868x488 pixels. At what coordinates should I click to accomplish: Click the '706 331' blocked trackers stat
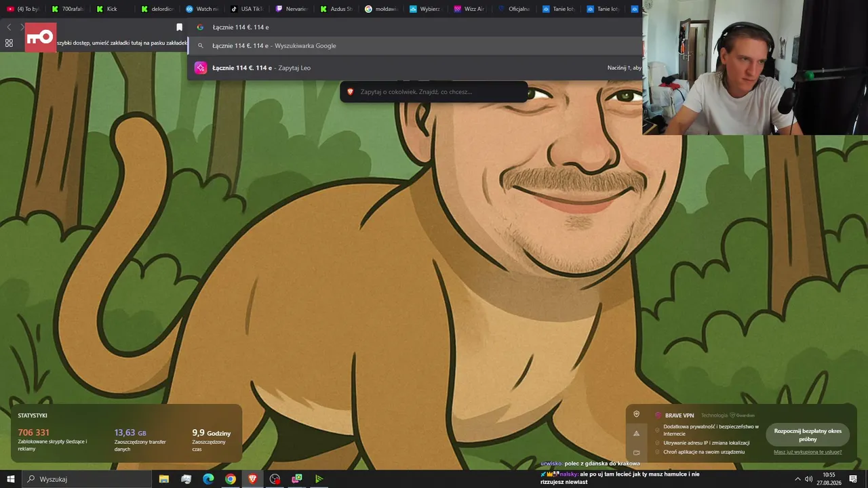(33, 432)
